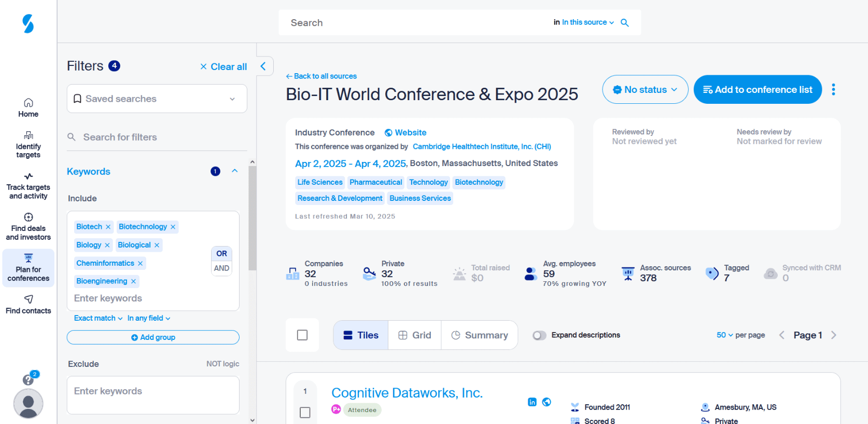Viewport: 868px width, 424px height.
Task: Open Find contacts section
Action: (28, 305)
